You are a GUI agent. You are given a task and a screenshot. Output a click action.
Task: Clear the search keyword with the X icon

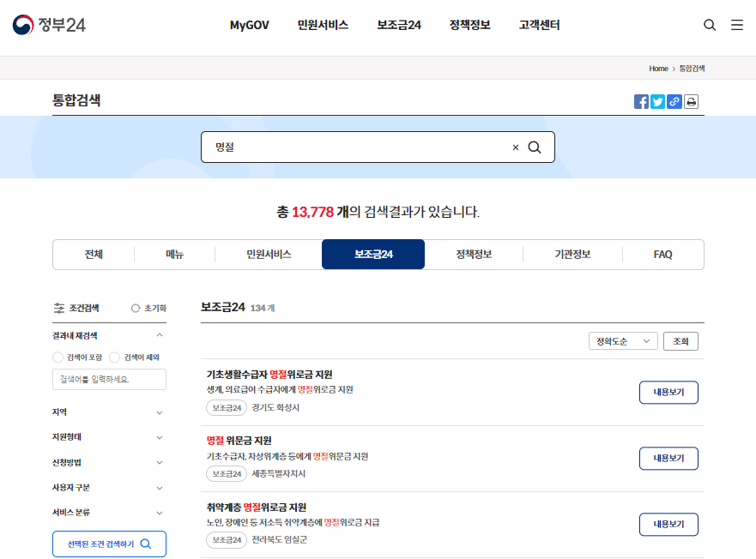click(x=515, y=147)
